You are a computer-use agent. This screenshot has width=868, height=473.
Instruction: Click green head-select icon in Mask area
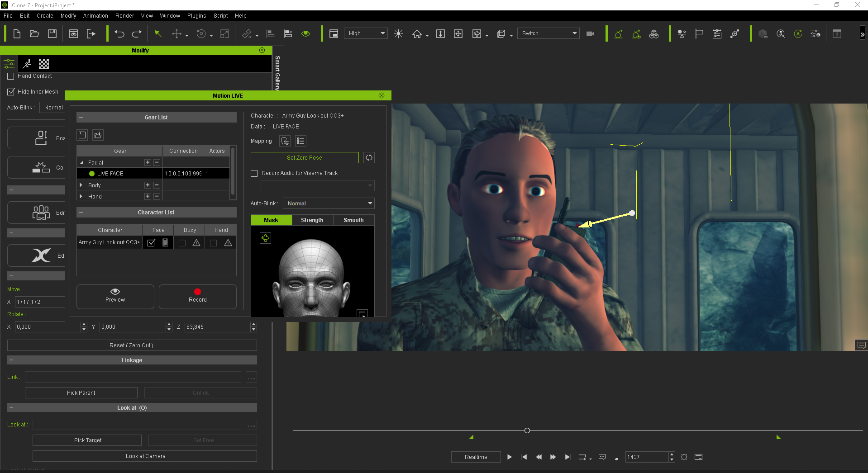coord(266,238)
